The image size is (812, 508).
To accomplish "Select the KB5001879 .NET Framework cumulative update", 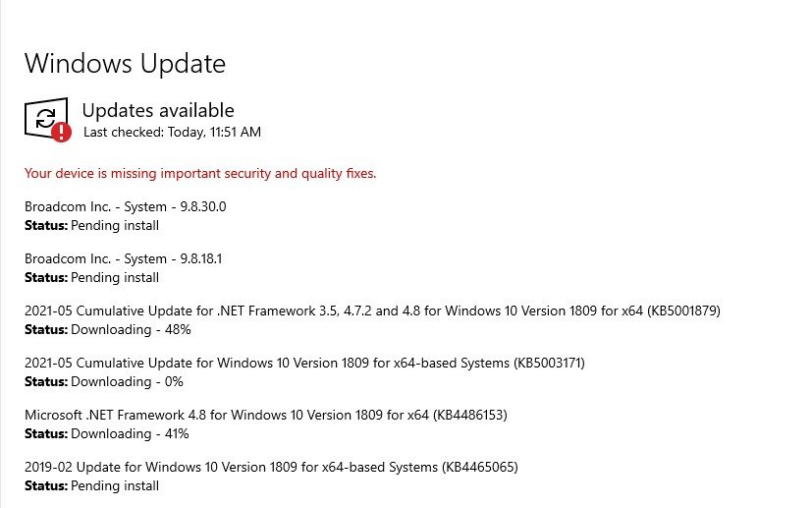I will (372, 311).
